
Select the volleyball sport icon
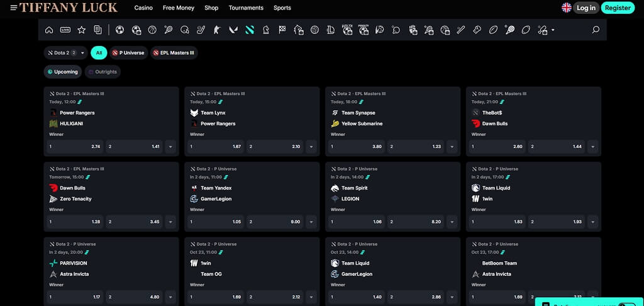coord(314,30)
